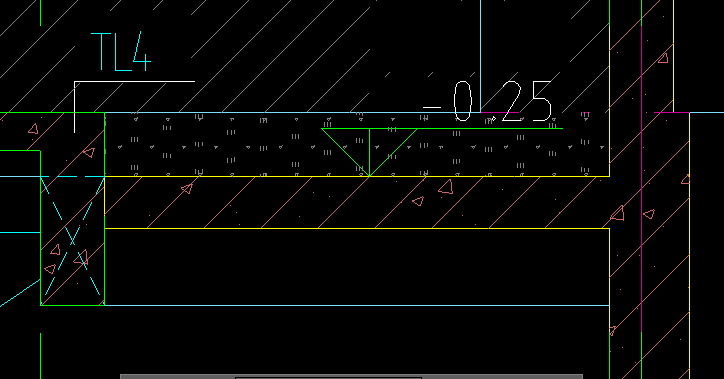This screenshot has height=379, width=724.
Task: Click the horizontal scrollbar thumb
Action: (x=328, y=378)
